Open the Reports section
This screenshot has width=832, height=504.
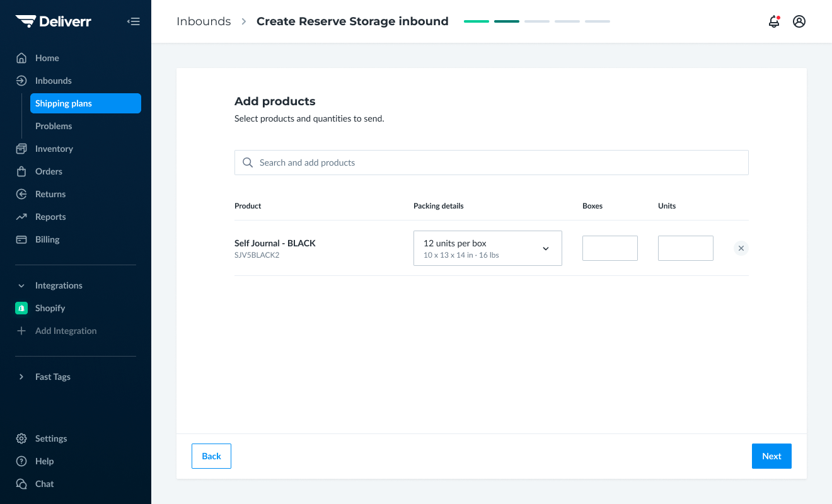pyautogui.click(x=50, y=217)
